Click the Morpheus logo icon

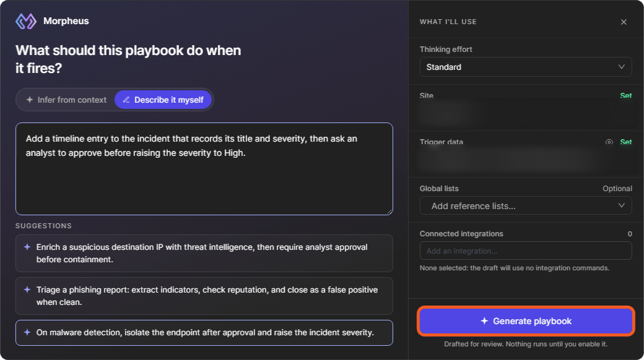coord(26,21)
